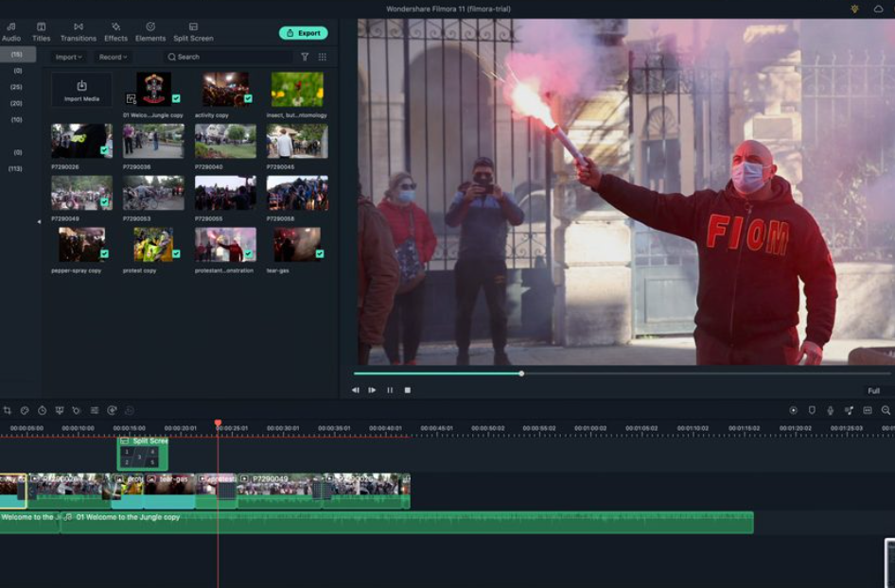Open the audio adjust sliders icon

pyautogui.click(x=95, y=410)
